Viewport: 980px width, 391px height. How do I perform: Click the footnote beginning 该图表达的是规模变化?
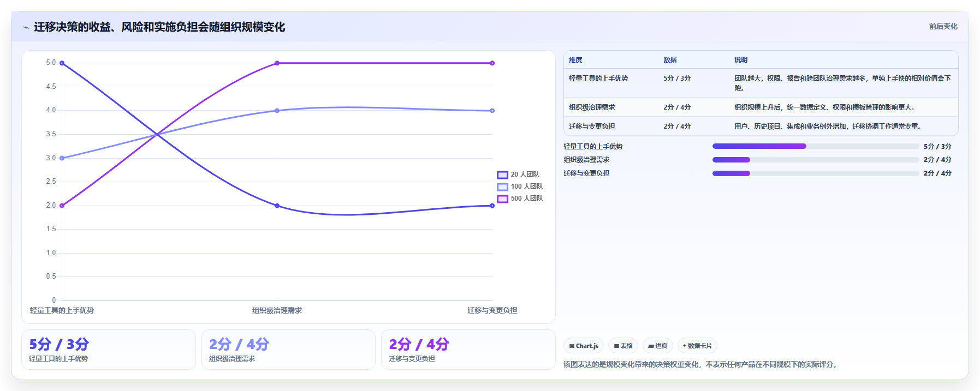click(702, 364)
